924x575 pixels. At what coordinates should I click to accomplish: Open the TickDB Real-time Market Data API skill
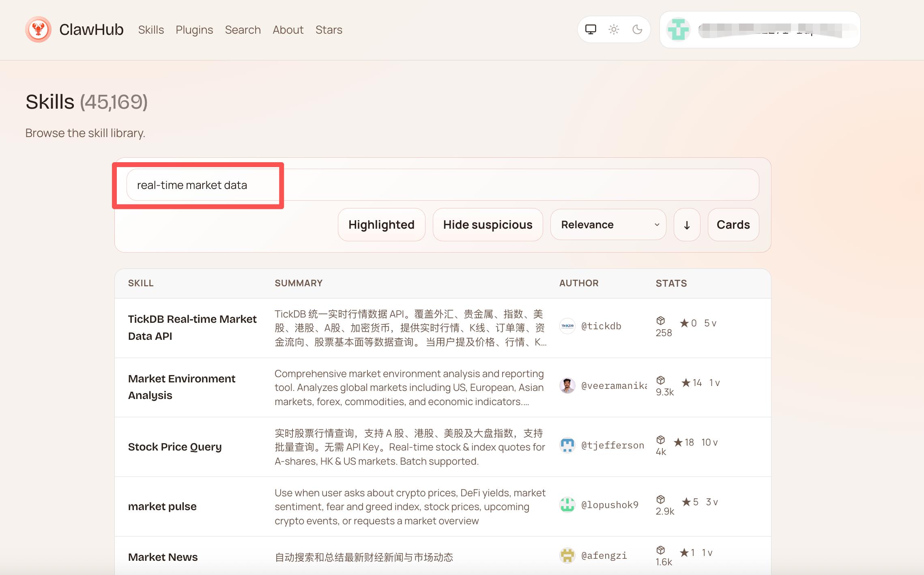click(192, 327)
